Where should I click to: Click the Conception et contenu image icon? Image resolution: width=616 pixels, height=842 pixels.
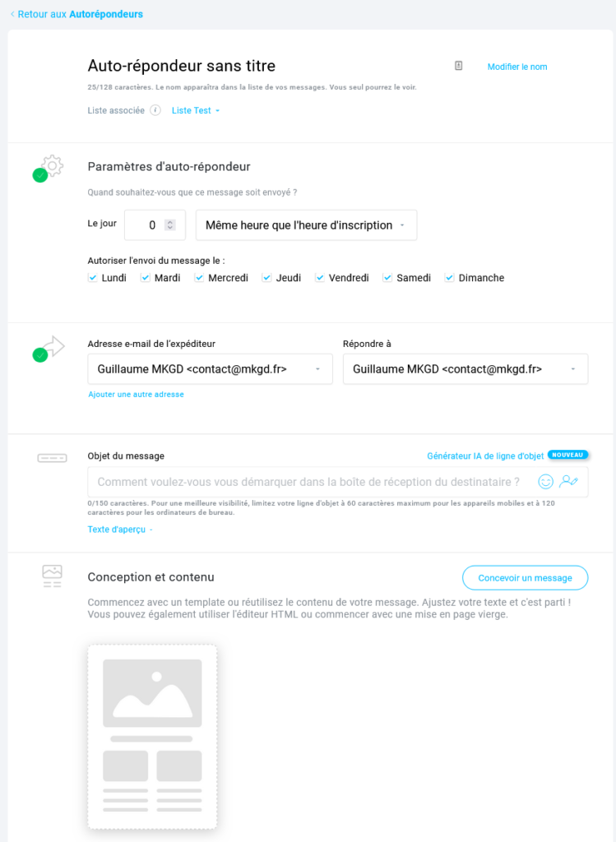[52, 576]
